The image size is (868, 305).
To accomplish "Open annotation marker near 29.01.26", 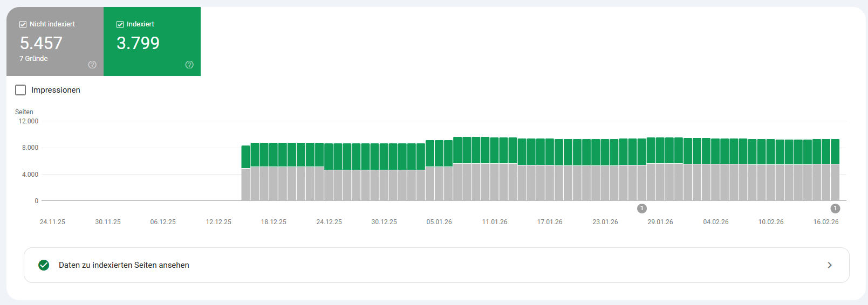I will pos(641,209).
